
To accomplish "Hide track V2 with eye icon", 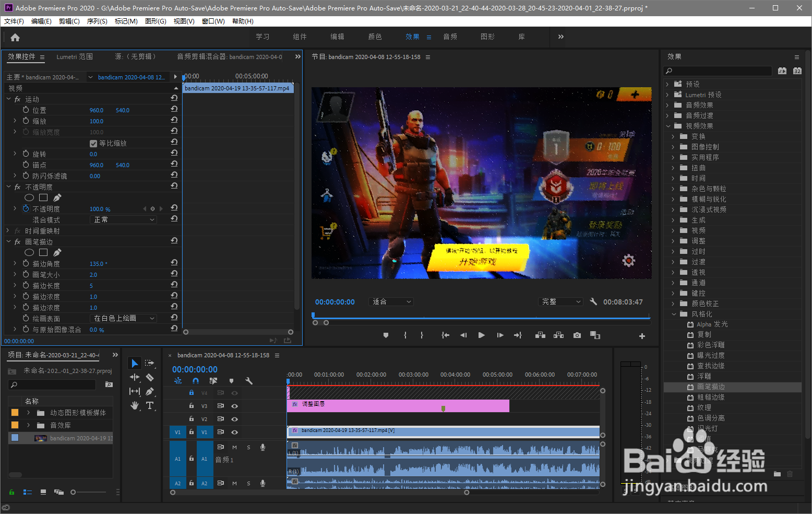I will [234, 419].
